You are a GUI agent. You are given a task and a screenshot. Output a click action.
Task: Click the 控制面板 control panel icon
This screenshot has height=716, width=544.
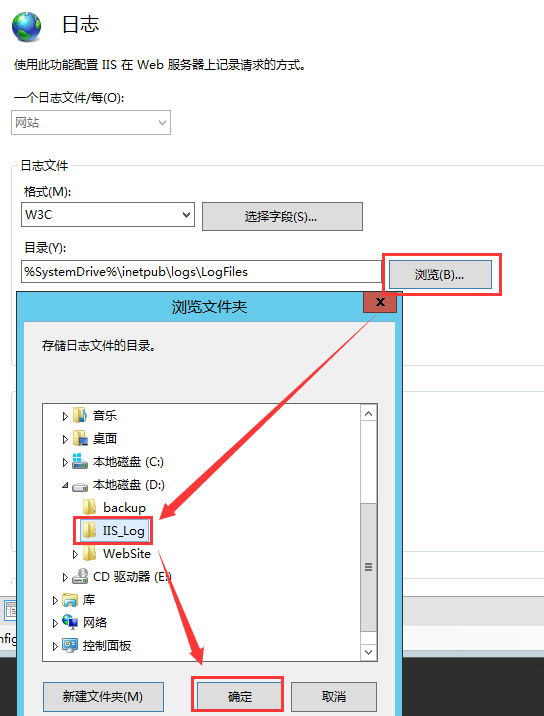(70, 645)
